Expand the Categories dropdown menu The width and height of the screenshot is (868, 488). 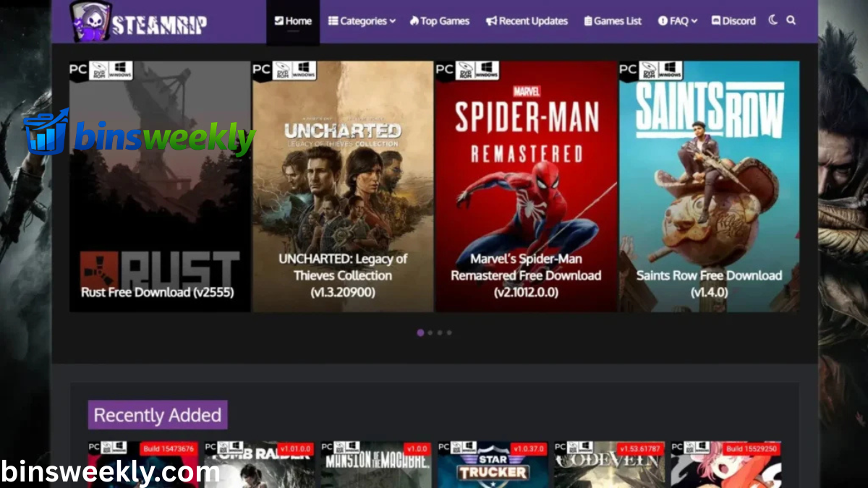click(362, 21)
